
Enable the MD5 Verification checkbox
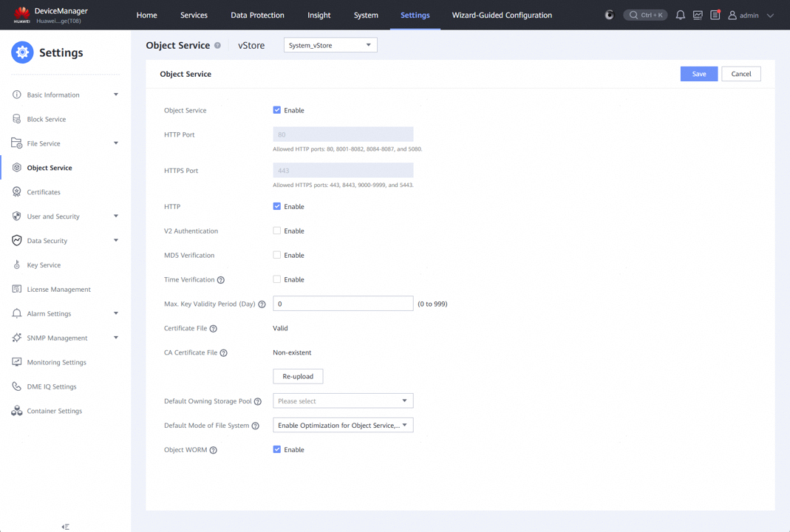277,256
